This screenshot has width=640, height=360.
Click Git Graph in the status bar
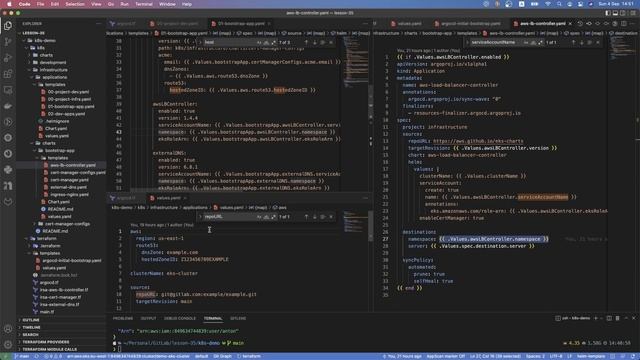tap(222, 356)
